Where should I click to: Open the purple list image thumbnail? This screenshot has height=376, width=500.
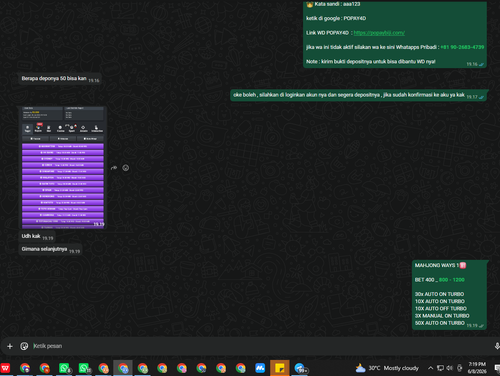tap(63, 168)
